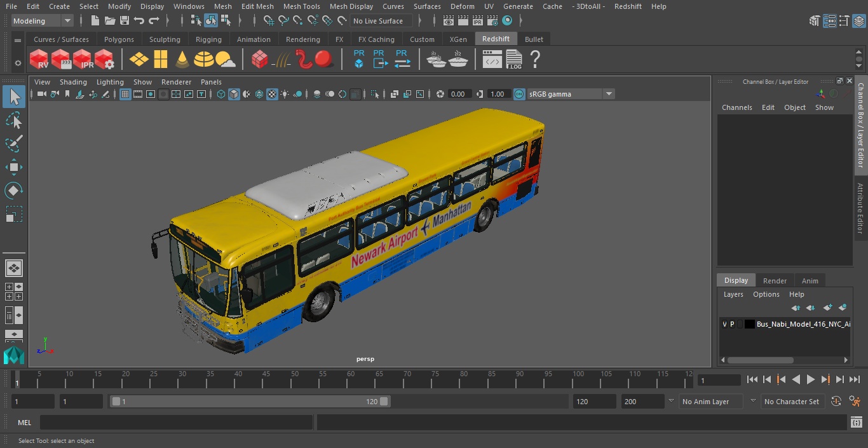The image size is (868, 448).
Task: Click the Open Scene folder icon
Action: (110, 21)
